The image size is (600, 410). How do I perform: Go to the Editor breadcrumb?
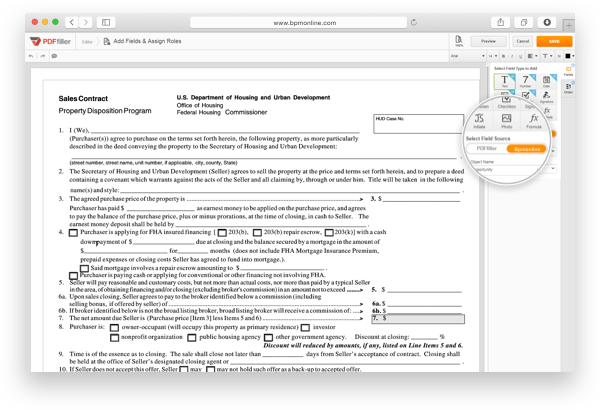pos(87,42)
